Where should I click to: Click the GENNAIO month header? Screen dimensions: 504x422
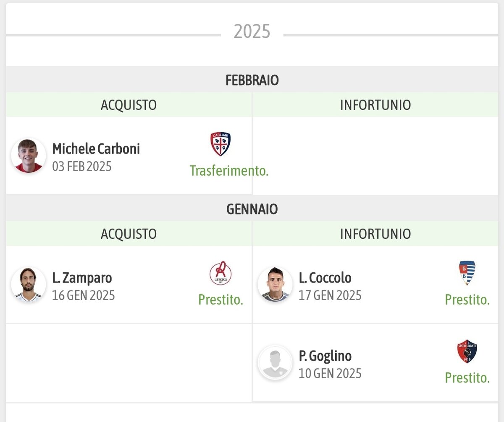click(x=252, y=209)
